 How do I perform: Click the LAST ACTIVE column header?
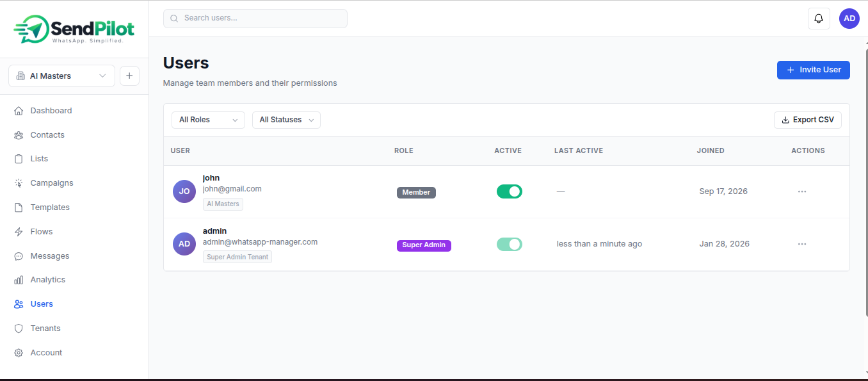(x=579, y=151)
